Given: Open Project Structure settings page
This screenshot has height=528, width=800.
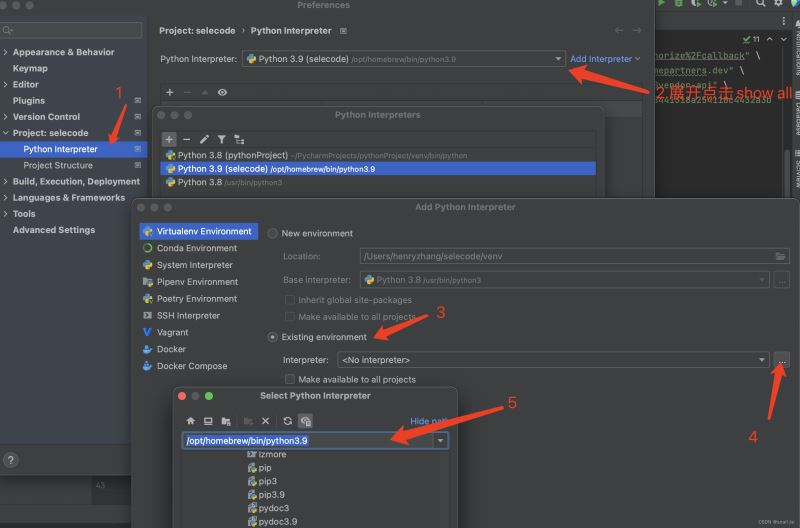Looking at the screenshot, I should point(58,165).
